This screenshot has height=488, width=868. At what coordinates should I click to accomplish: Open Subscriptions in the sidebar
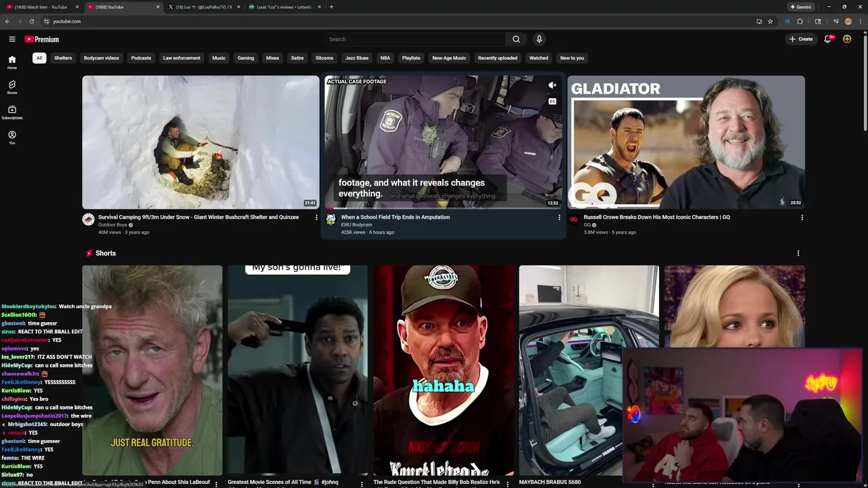point(12,113)
